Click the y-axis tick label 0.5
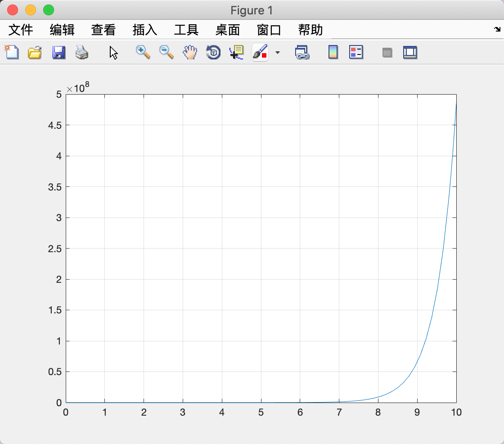504x444 pixels. [54, 372]
